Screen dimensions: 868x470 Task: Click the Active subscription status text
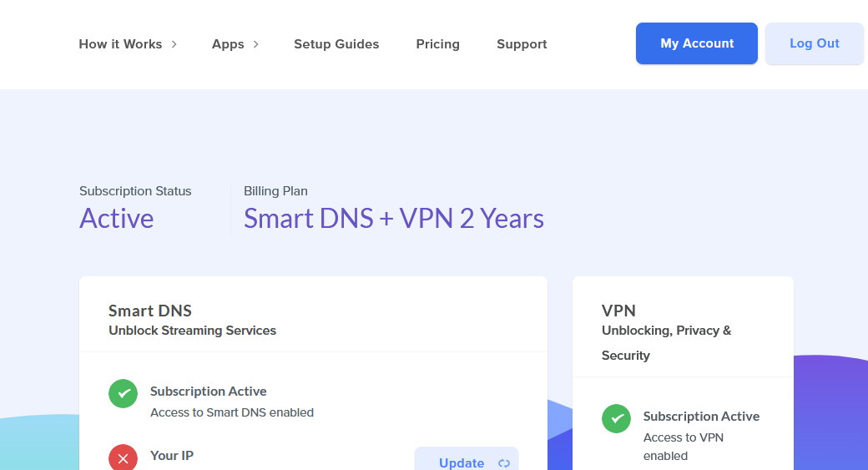pos(116,219)
